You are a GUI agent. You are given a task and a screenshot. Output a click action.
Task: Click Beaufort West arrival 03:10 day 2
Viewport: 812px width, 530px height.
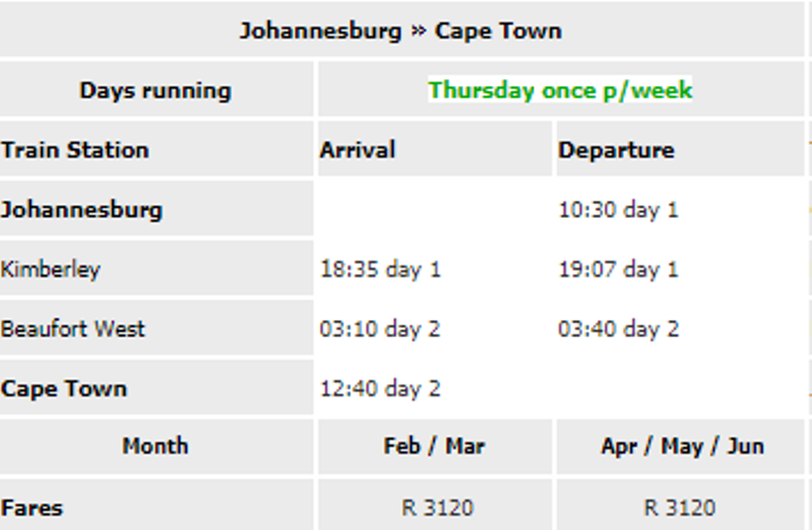click(380, 329)
